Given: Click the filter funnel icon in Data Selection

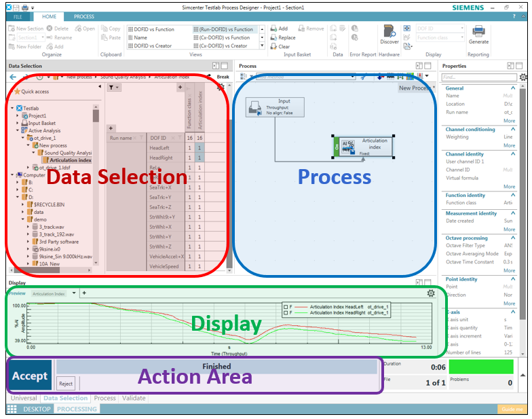Looking at the screenshot, I should pos(112,88).
